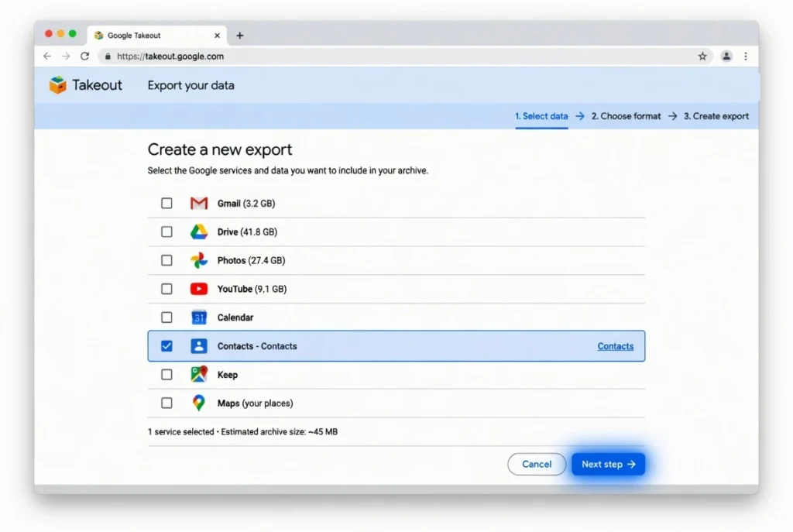Click the padlock site info icon
Viewport: 793px width, 532px height.
pyautogui.click(x=107, y=56)
